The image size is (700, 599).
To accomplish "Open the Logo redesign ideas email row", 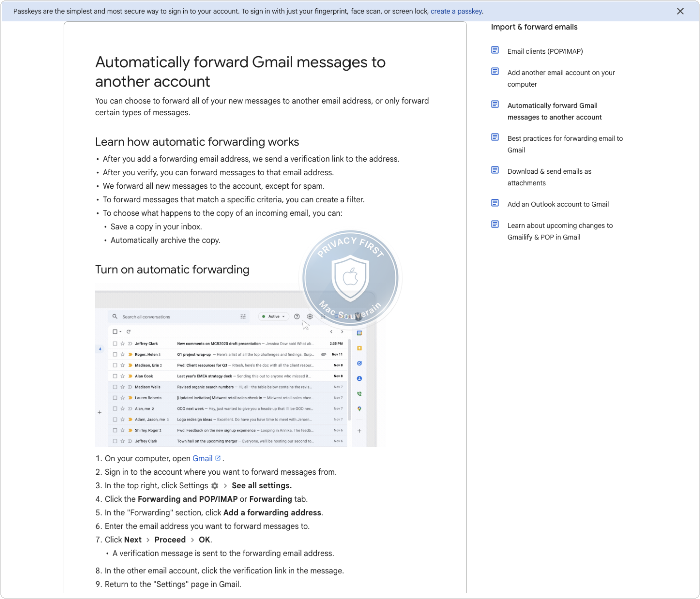I will pyautogui.click(x=228, y=419).
